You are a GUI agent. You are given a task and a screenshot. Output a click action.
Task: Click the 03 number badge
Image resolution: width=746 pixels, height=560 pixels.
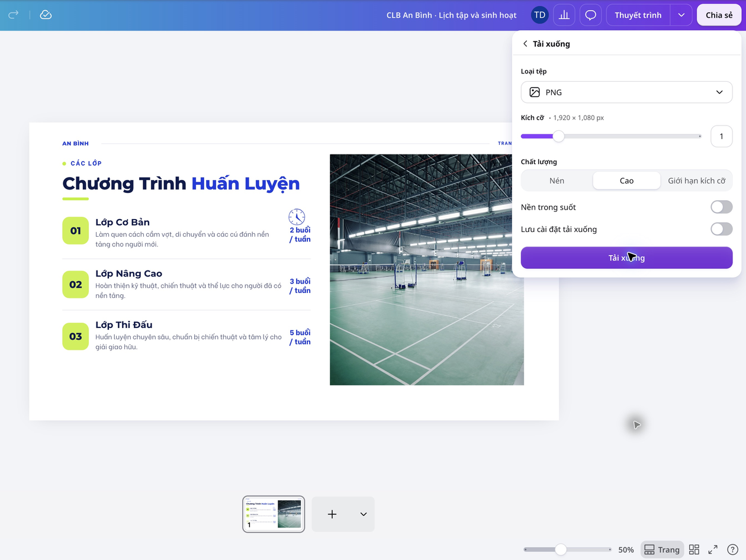point(75,336)
